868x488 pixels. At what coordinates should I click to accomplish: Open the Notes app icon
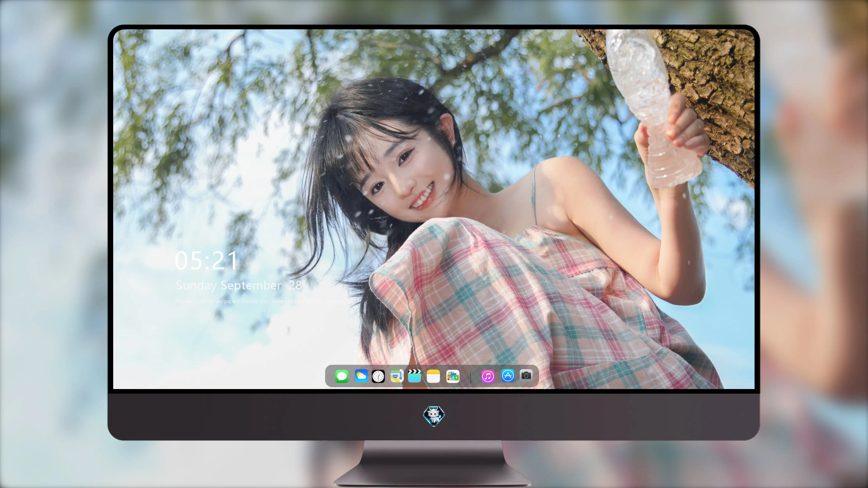coord(433,376)
